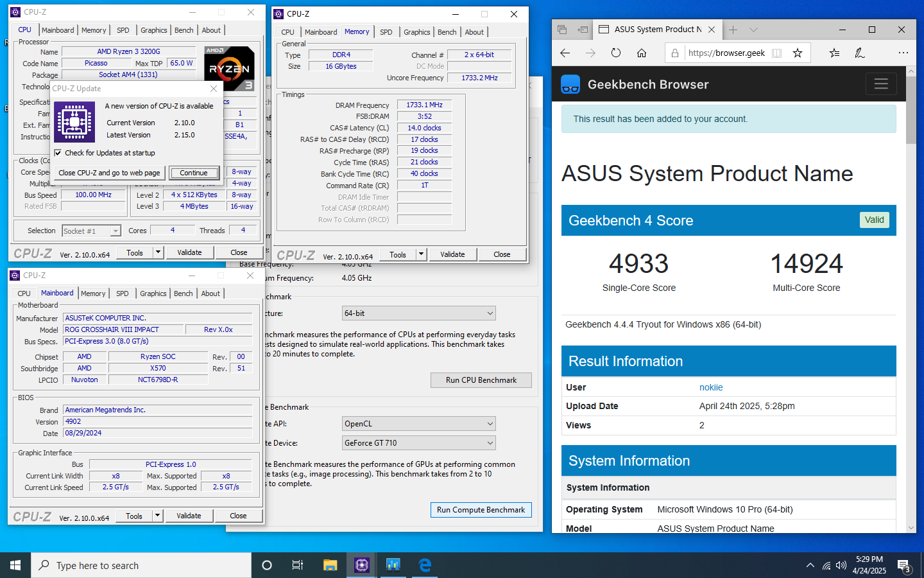Viewport: 924px width, 578px height.
Task: Click the Add notes pen icon
Action: pos(860,53)
